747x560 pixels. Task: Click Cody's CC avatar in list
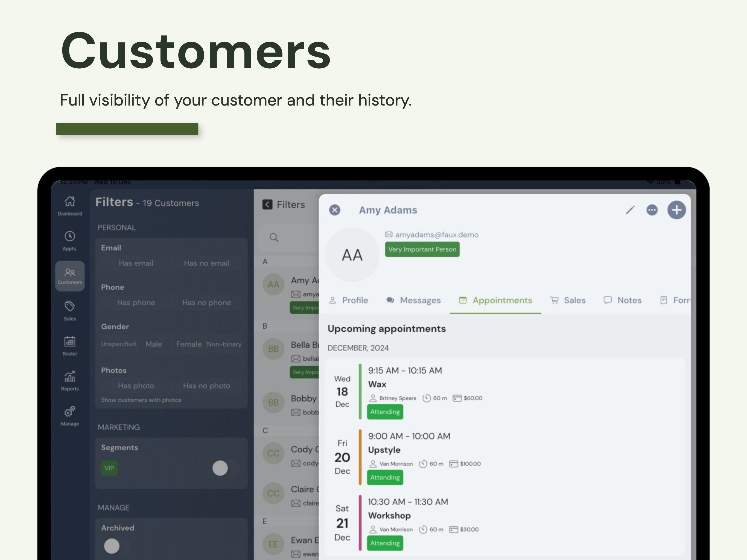273,453
